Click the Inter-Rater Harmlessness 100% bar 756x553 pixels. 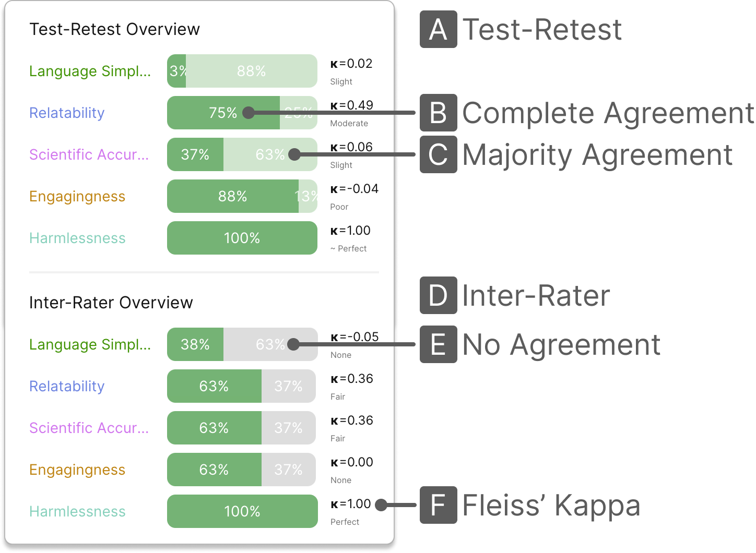(x=242, y=511)
